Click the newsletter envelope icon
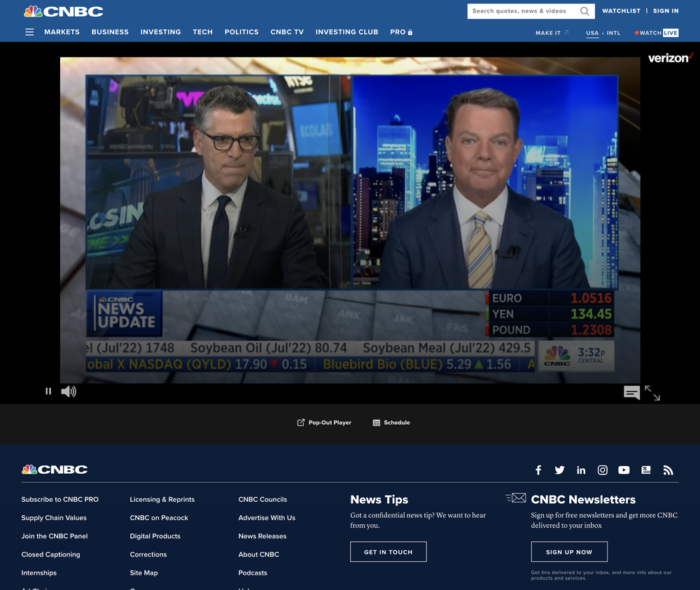 pos(516,498)
